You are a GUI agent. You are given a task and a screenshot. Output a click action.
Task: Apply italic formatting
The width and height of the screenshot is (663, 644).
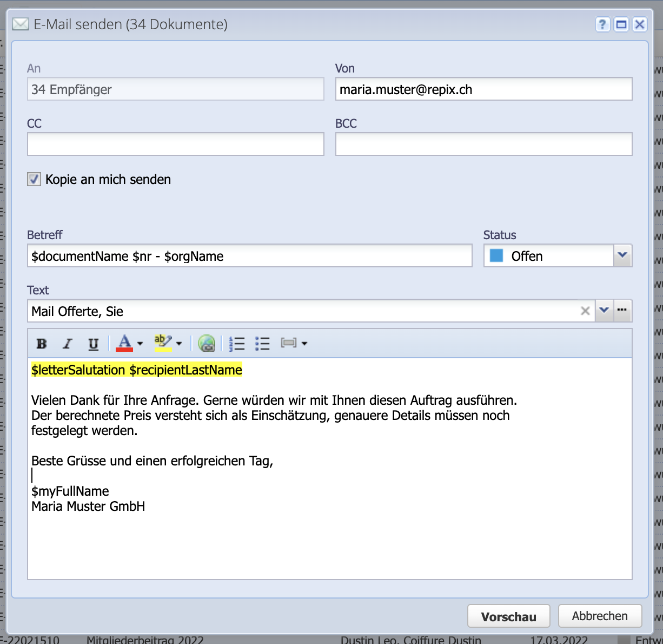pyautogui.click(x=67, y=343)
